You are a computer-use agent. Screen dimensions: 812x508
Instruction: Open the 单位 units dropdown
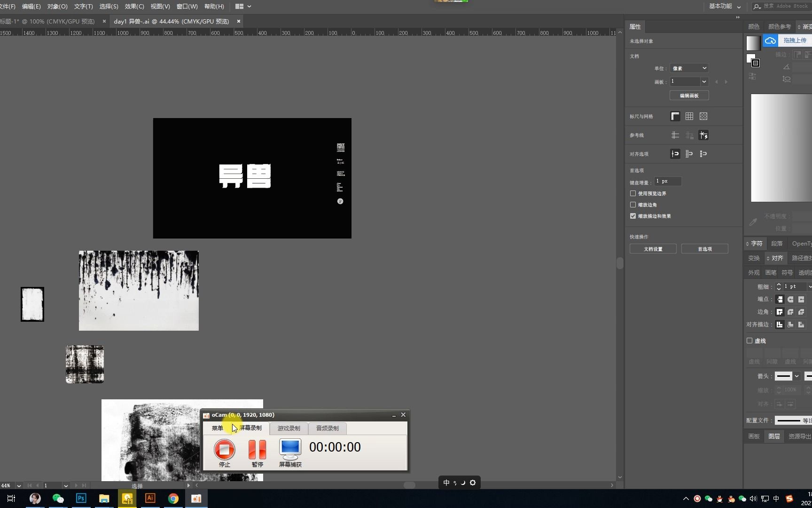coord(688,68)
